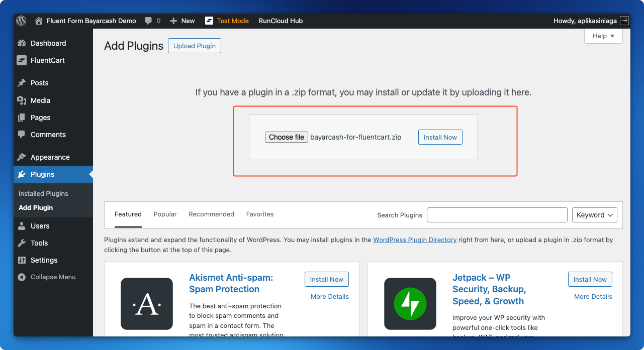Click the user avatar in the admin bar

(x=624, y=21)
